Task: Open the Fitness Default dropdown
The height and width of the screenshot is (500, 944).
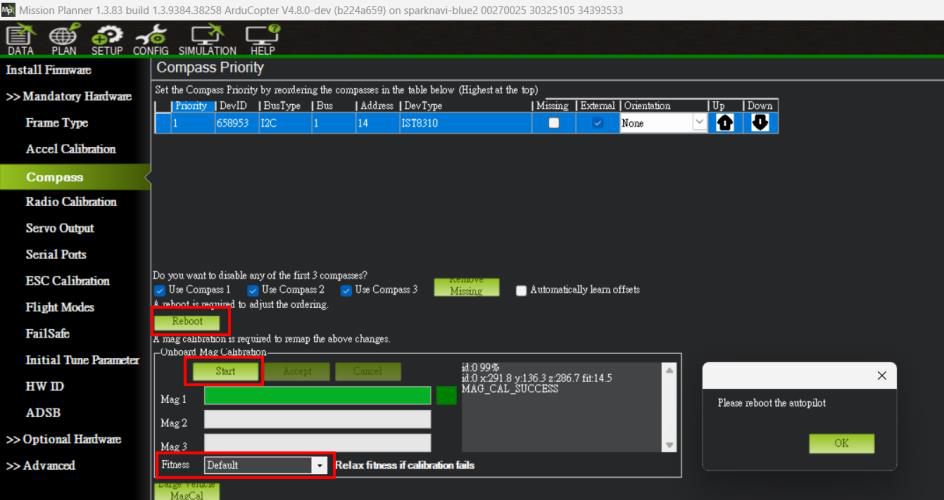Action: [x=266, y=465]
